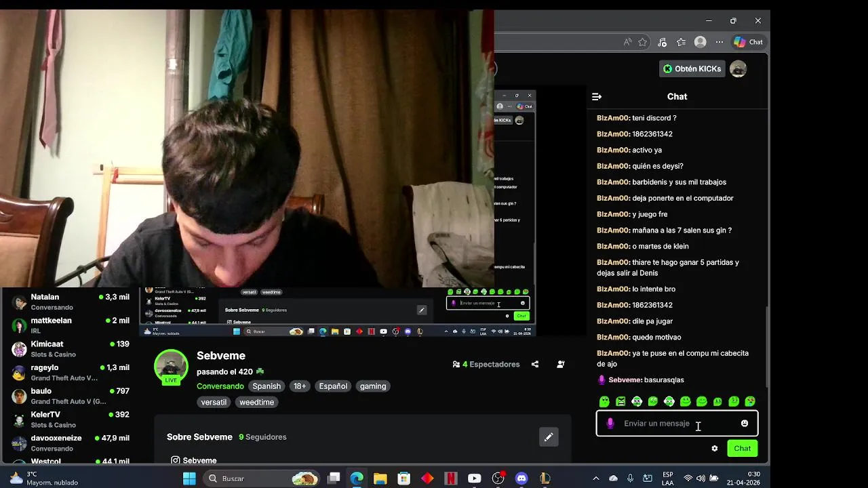Click the share icon next to Espectadores
Viewport: 868px width, 488px height.
coord(535,365)
